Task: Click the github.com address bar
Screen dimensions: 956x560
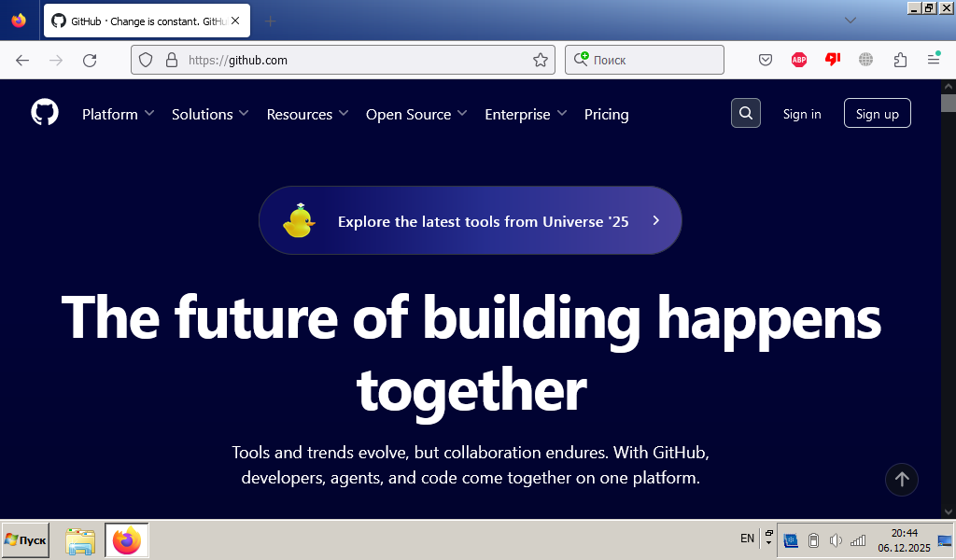Action: pos(355,60)
